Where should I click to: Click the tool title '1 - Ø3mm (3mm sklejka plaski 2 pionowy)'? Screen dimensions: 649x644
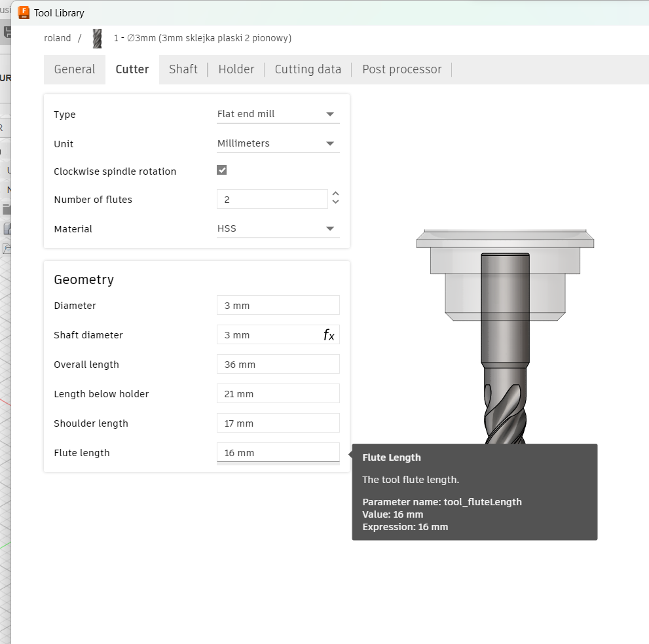pyautogui.click(x=203, y=38)
